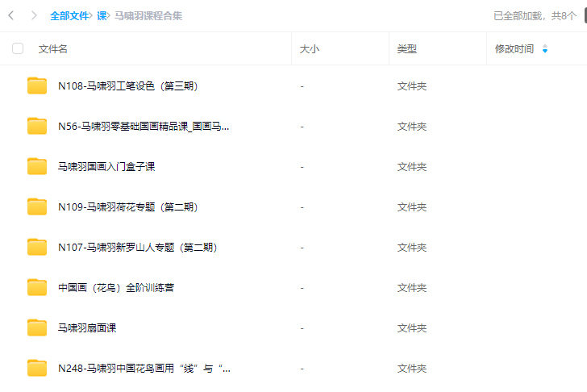Click folder icon for N248-马啸羽中国花鸟画
The image size is (587, 392).
pos(37,369)
